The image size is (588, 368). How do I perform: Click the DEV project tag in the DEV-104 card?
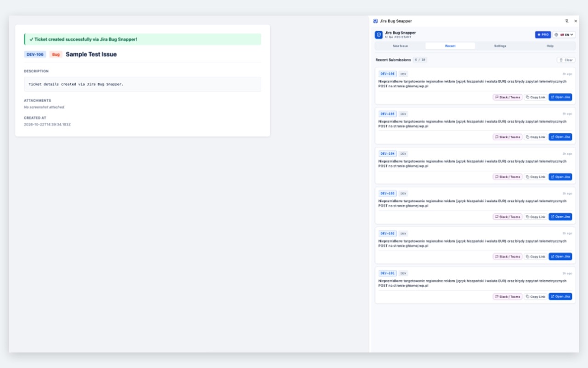coord(403,154)
